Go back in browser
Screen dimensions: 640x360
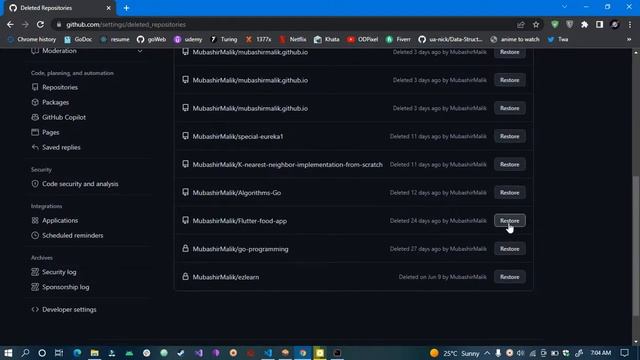(x=10, y=24)
